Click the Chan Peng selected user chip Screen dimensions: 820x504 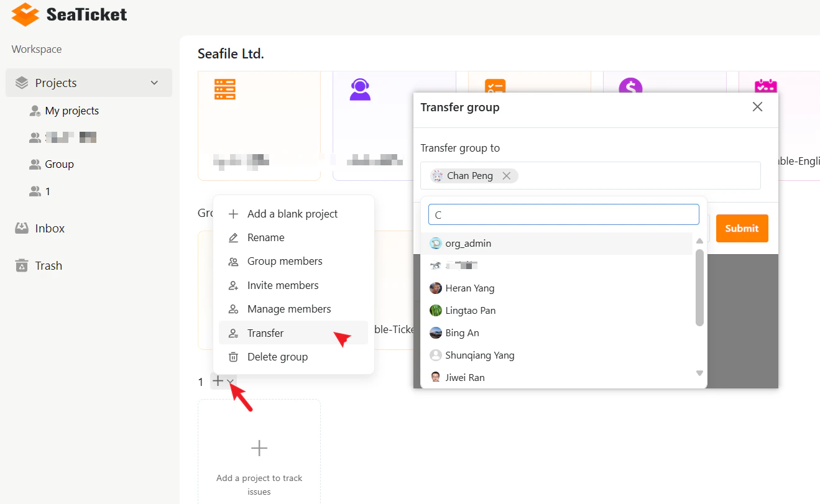pos(474,176)
